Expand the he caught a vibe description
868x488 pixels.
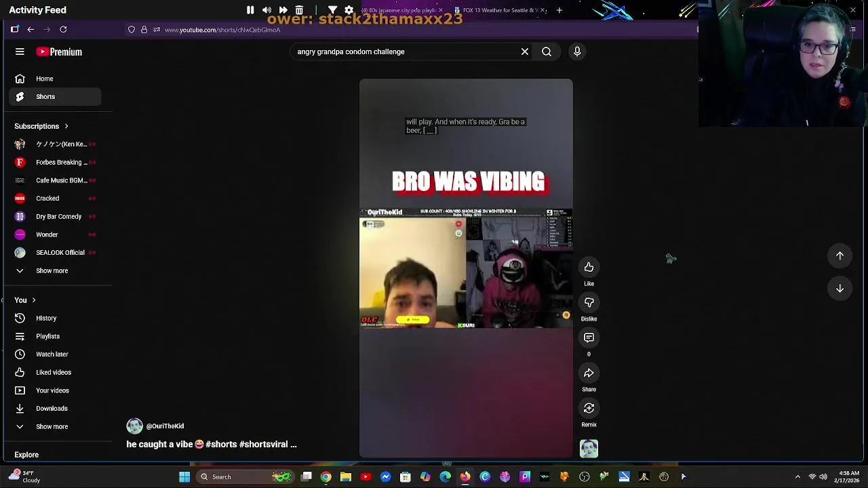[x=212, y=445]
